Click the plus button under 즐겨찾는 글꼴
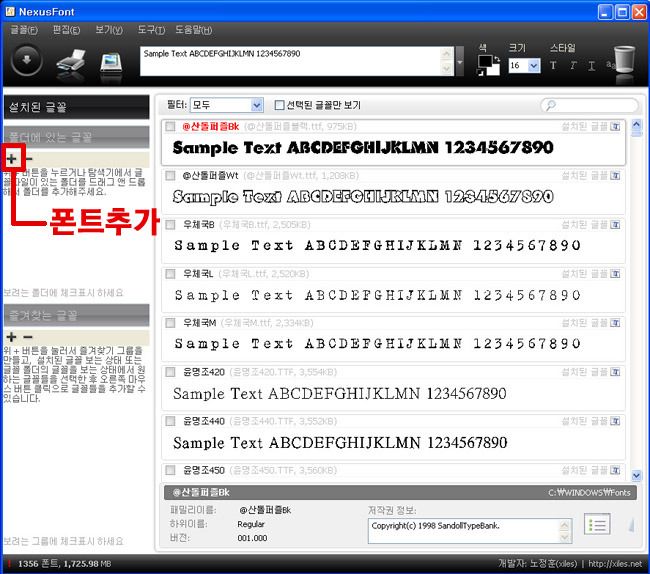 (x=12, y=337)
